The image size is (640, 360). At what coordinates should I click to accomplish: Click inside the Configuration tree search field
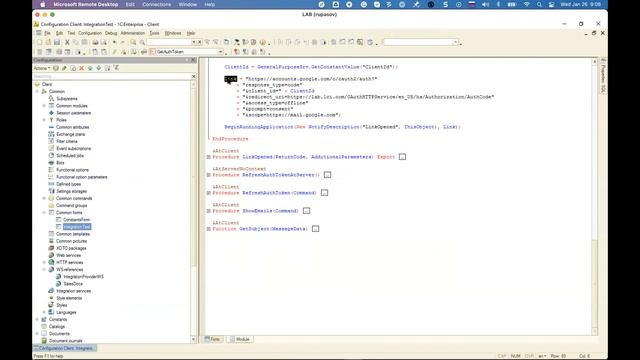pyautogui.click(x=112, y=76)
